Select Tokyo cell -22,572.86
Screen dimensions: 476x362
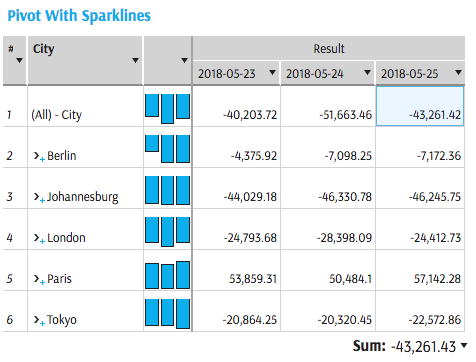click(x=420, y=312)
